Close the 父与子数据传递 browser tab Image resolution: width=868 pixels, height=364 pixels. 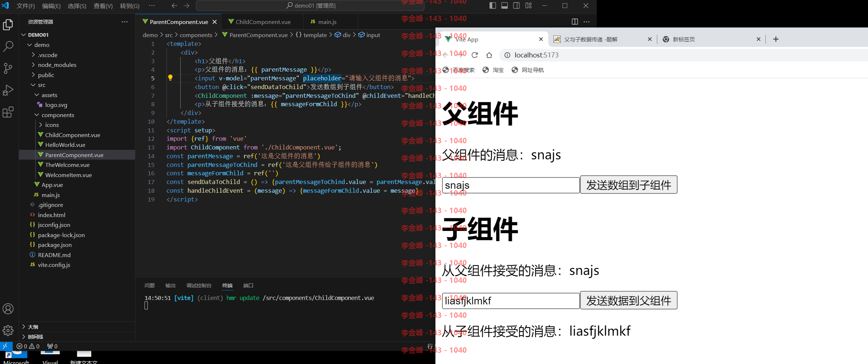pos(650,39)
